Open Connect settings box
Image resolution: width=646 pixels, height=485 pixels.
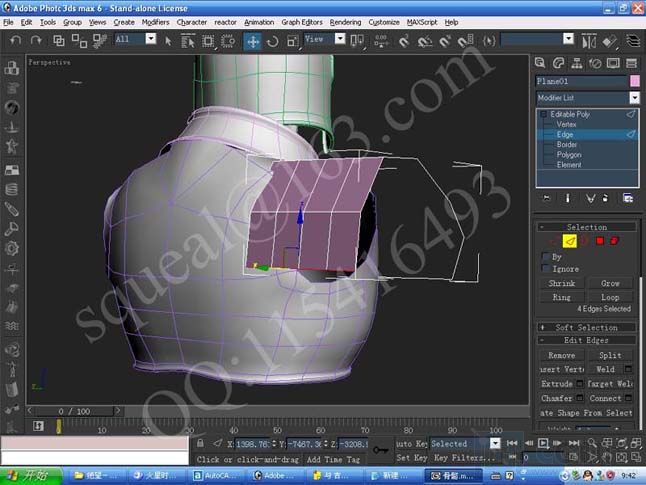click(x=628, y=398)
